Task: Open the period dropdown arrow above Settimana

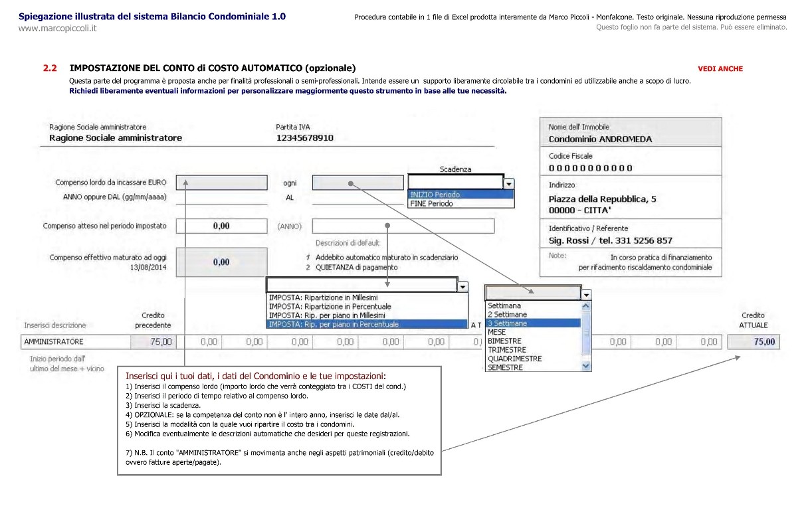Action: pos(586,294)
